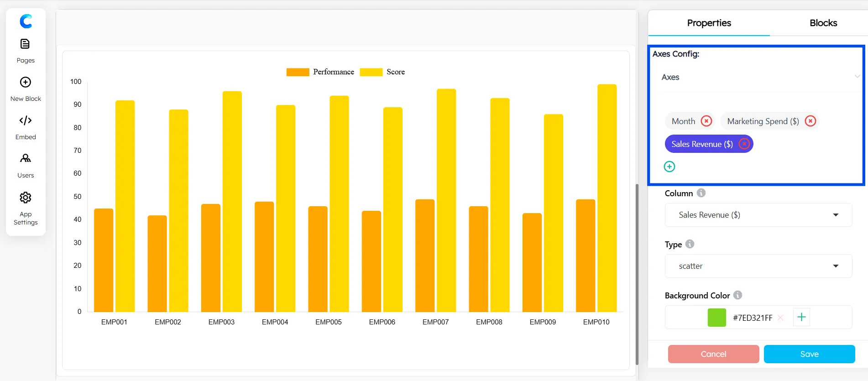Viewport: 868px width, 381px height.
Task: Open the Embed code icon
Action: click(x=26, y=120)
